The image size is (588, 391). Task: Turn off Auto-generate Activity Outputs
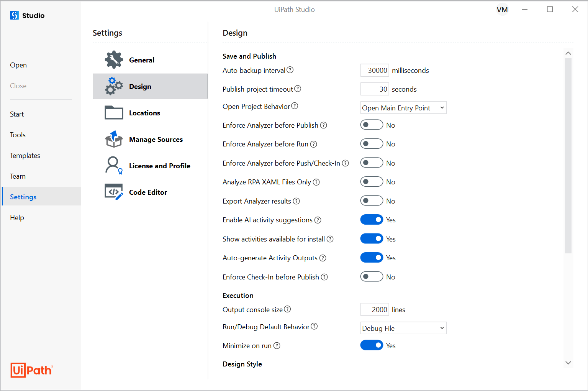coord(372,258)
